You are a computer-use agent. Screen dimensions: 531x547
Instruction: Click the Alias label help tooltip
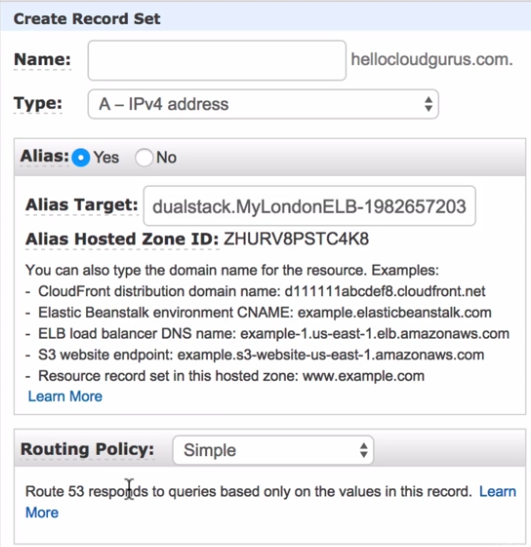(44, 156)
